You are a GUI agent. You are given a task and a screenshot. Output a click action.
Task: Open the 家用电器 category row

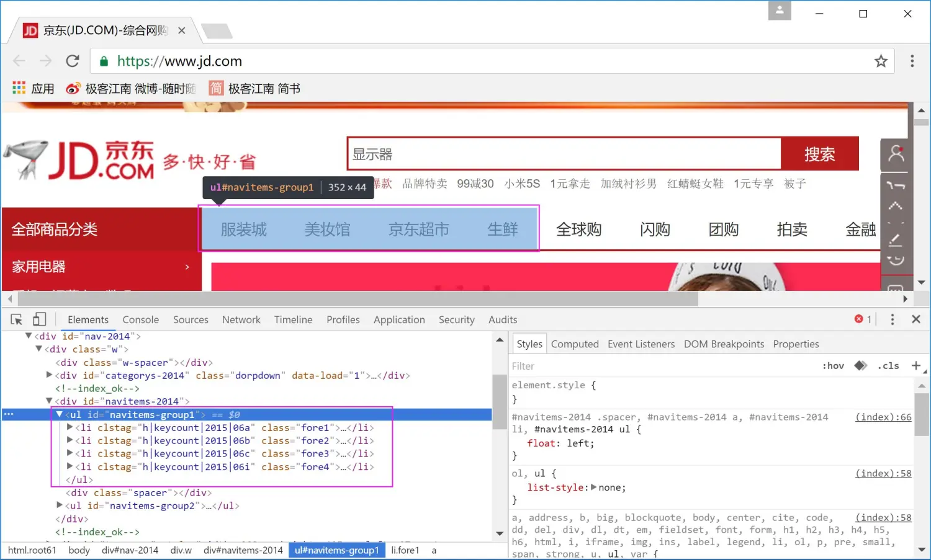coord(102,267)
